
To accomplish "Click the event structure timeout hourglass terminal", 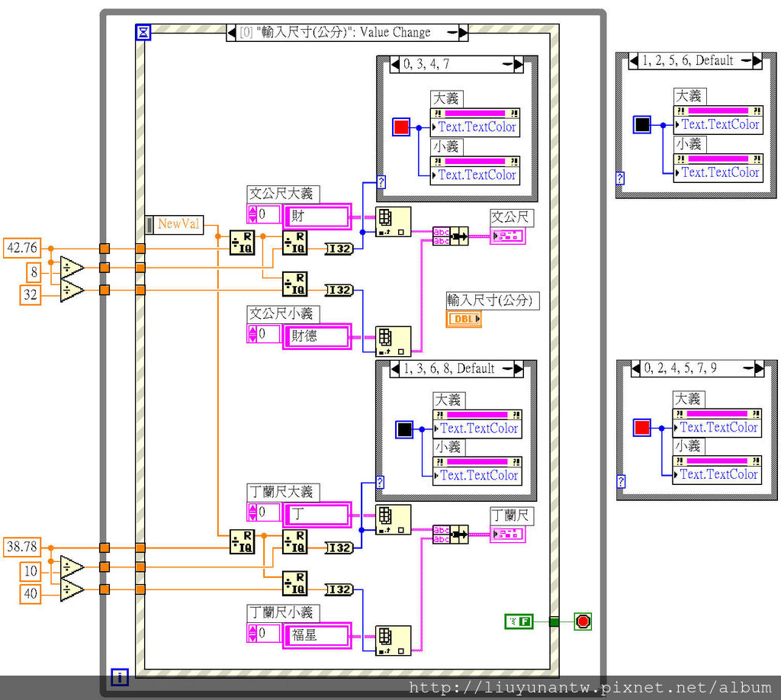I will click(143, 32).
